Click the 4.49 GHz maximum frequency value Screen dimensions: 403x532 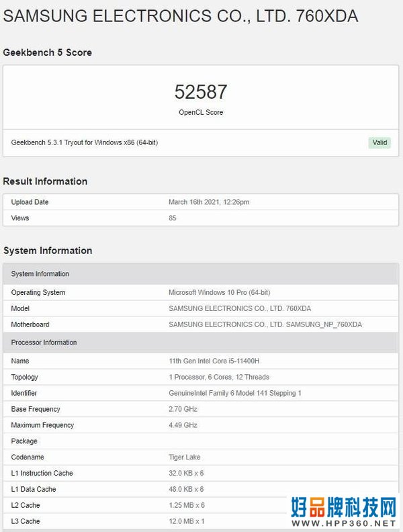tap(183, 425)
